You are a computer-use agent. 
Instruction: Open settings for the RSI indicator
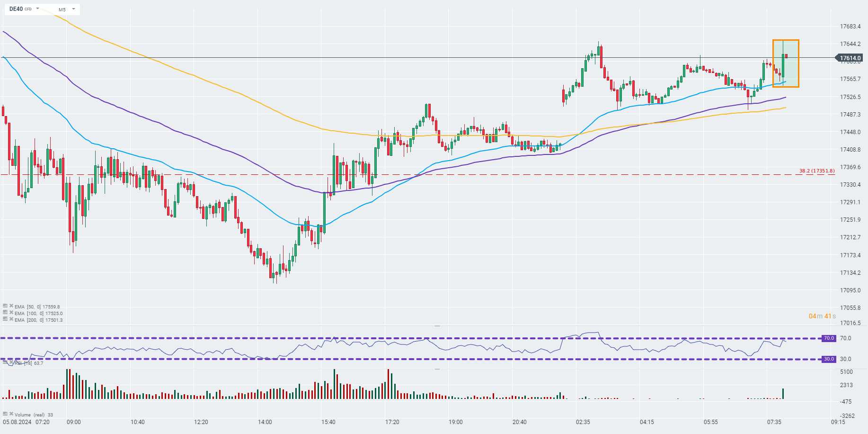click(5, 362)
